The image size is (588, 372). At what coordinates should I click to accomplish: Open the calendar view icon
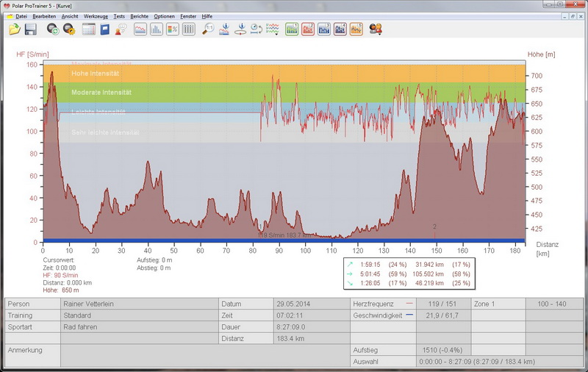(x=88, y=29)
